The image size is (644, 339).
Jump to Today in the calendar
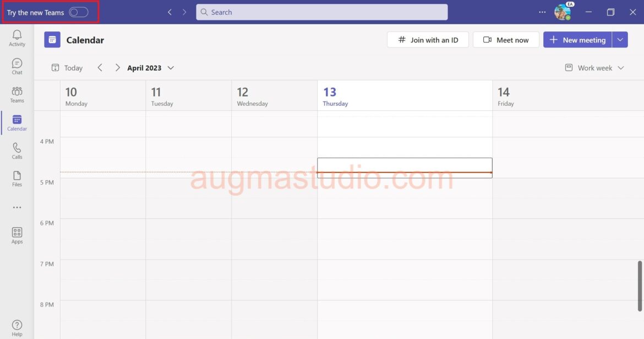click(x=66, y=67)
